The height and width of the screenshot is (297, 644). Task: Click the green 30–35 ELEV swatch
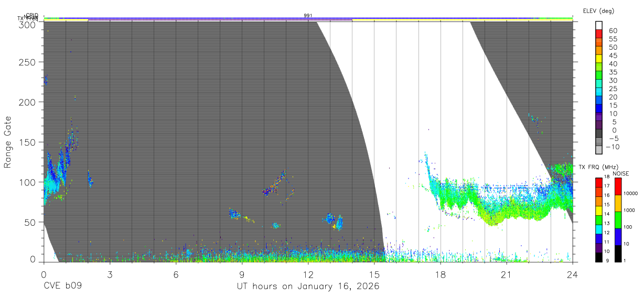coord(599,76)
